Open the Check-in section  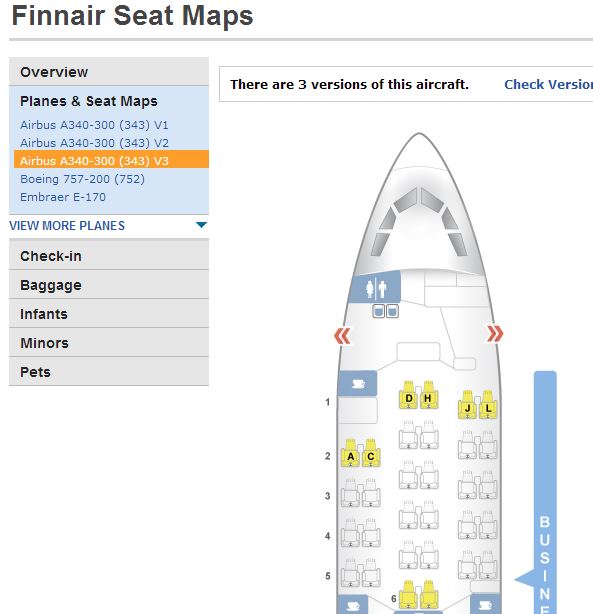[x=109, y=256]
